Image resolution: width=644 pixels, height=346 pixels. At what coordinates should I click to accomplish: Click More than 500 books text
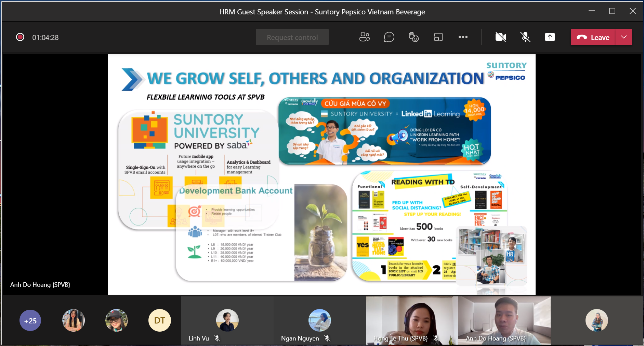point(421,227)
